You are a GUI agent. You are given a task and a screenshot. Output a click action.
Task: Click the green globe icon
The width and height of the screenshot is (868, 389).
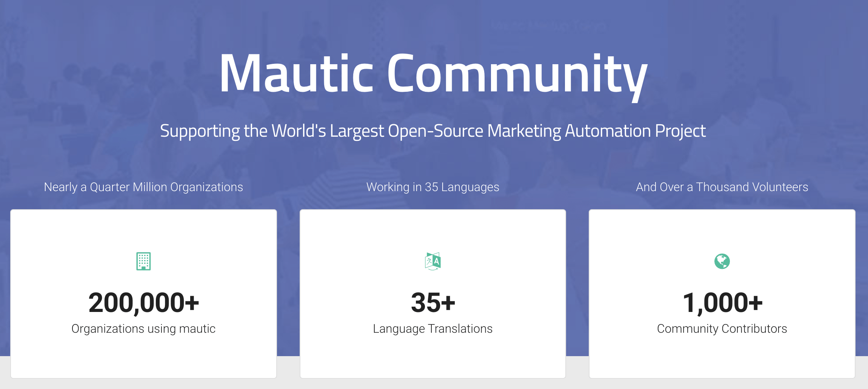click(722, 261)
